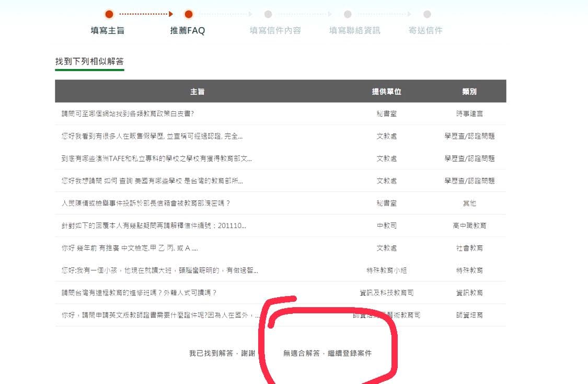Image resolution: width=588 pixels, height=384 pixels.
Task: Select the 填寫主旨 step label
Action: click(x=108, y=30)
